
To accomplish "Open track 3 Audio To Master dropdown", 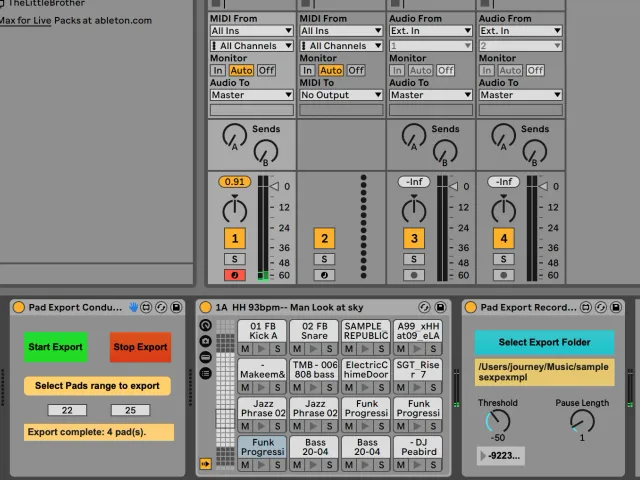I will point(431,95).
